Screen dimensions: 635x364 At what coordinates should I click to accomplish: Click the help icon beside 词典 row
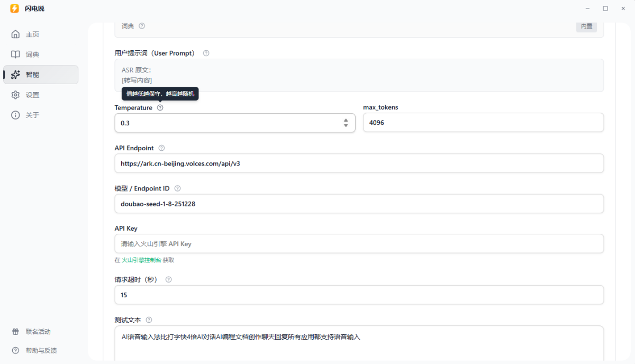click(142, 26)
